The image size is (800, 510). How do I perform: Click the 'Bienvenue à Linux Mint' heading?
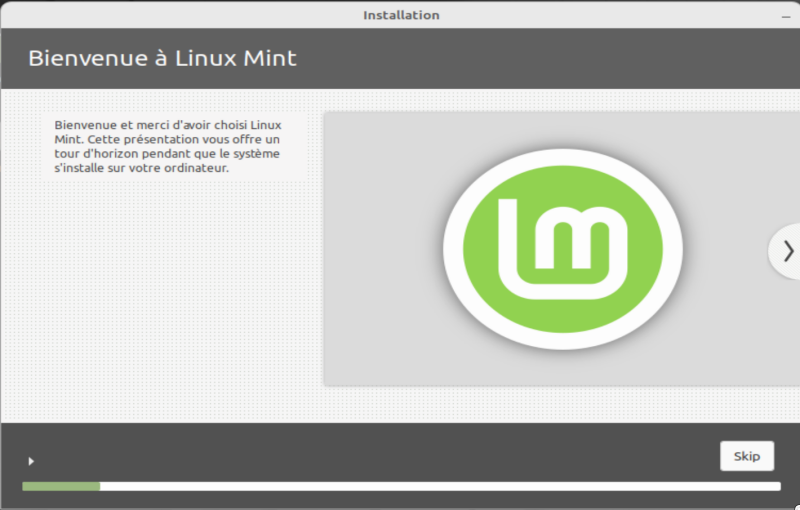coord(162,58)
